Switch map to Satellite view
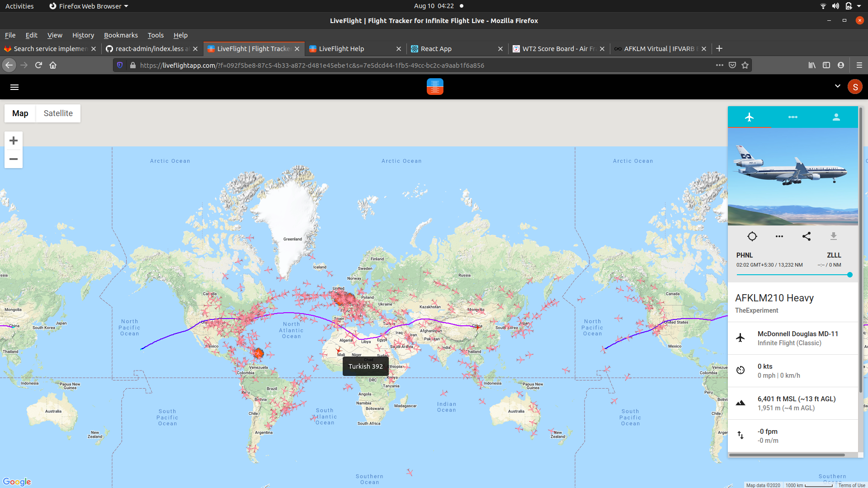This screenshot has width=868, height=488. click(x=58, y=113)
